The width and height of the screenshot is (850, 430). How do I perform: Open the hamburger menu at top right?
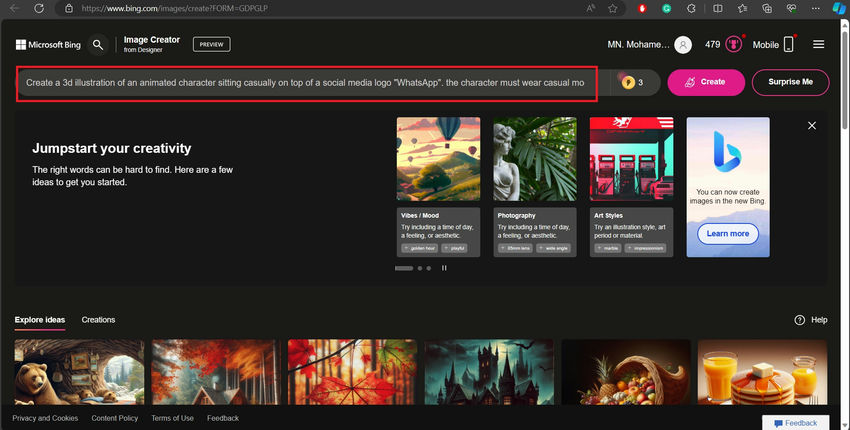coord(819,44)
